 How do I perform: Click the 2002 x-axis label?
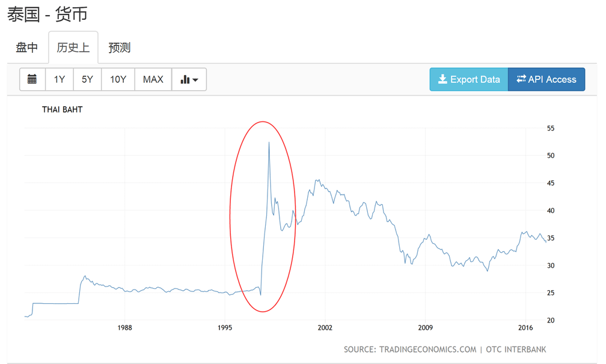pos(325,327)
